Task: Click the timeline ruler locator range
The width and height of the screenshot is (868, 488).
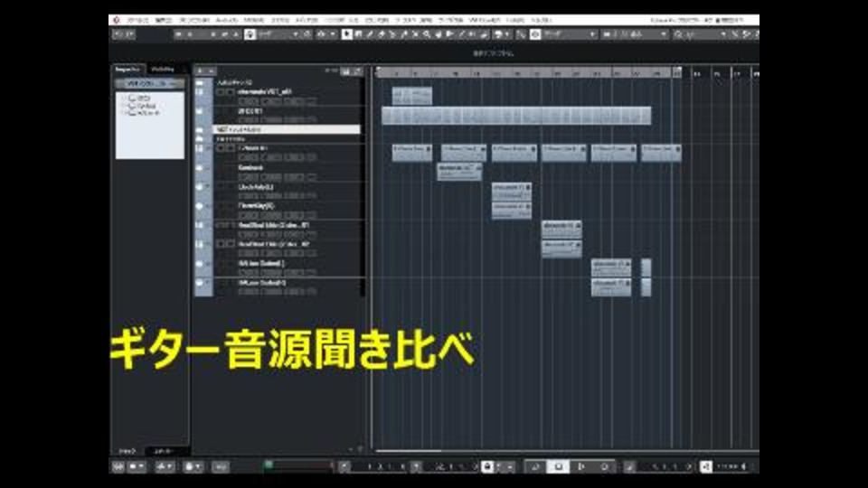Action: (529, 72)
